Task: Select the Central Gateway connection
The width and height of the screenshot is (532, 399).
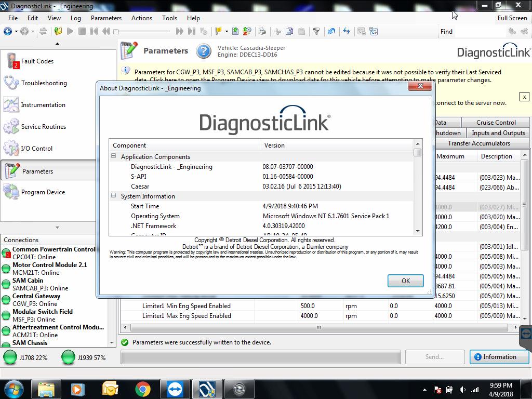Action: coord(48,300)
